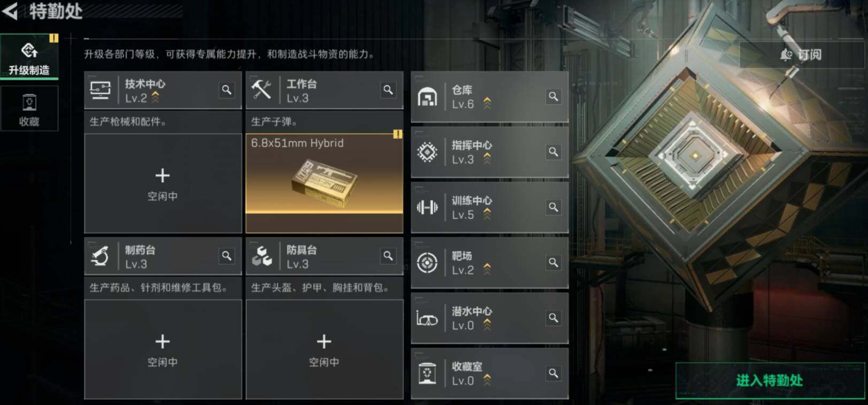Click the 制药台 microscope icon
The image size is (868, 405).
pos(101,256)
